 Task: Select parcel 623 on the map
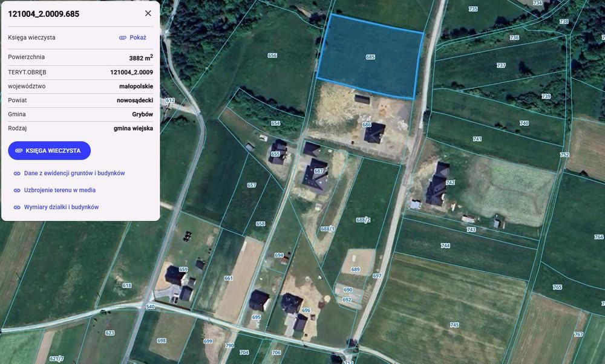click(x=110, y=333)
